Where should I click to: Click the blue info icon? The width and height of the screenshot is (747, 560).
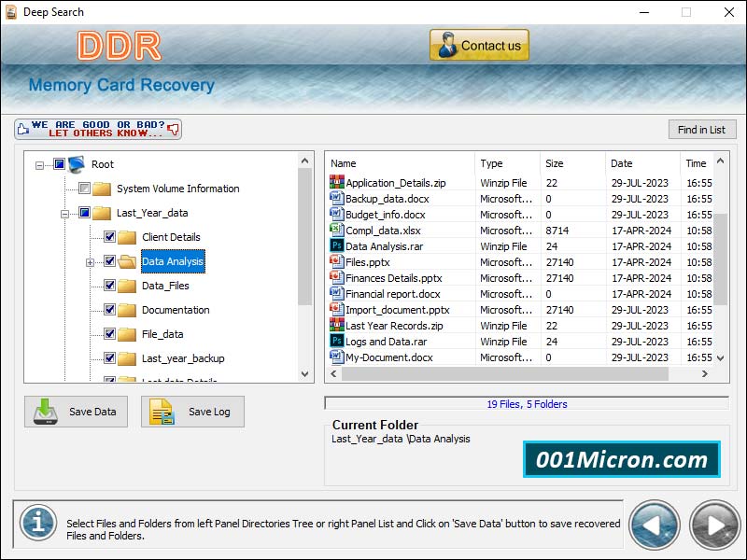pyautogui.click(x=38, y=523)
